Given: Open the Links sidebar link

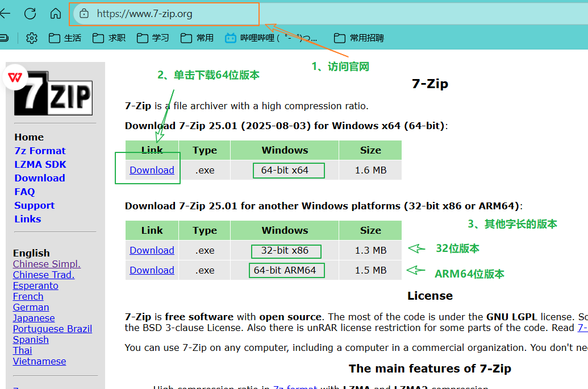Looking at the screenshot, I should (28, 219).
